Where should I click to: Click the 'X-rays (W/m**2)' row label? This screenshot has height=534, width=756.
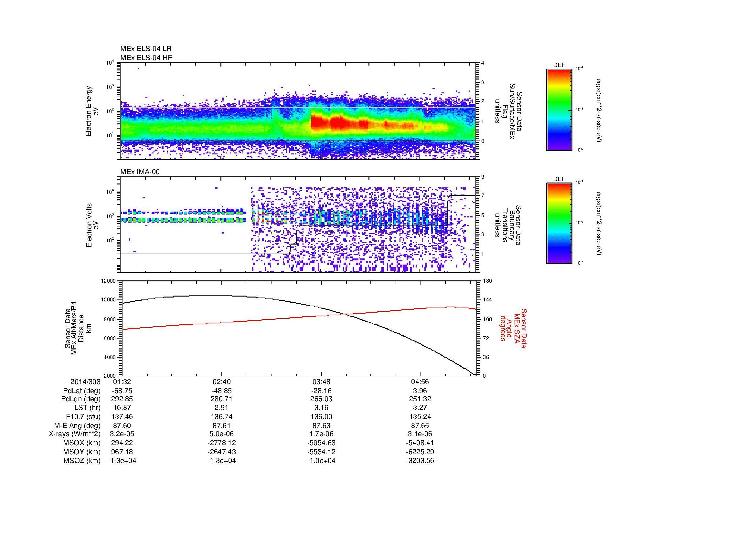pos(74,434)
